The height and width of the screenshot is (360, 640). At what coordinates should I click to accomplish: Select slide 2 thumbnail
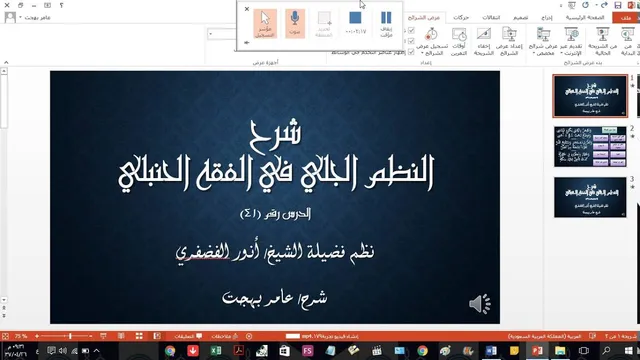(590, 147)
